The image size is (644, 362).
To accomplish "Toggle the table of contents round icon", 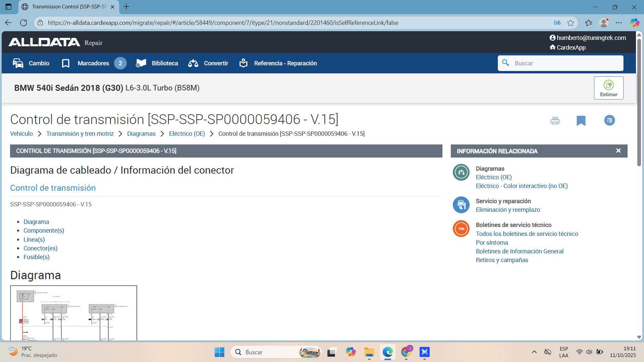I will [x=609, y=120].
